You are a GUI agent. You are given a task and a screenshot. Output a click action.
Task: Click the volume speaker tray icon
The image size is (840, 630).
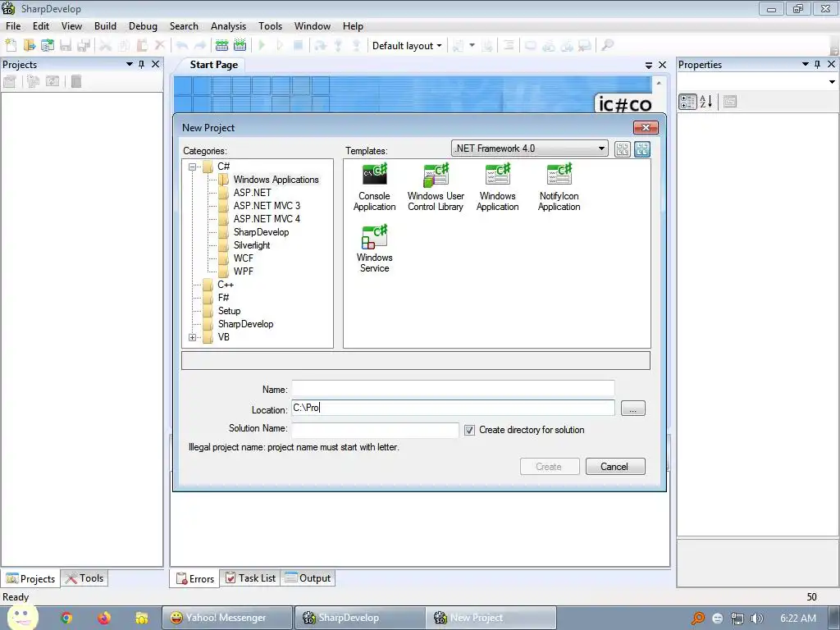(756, 619)
